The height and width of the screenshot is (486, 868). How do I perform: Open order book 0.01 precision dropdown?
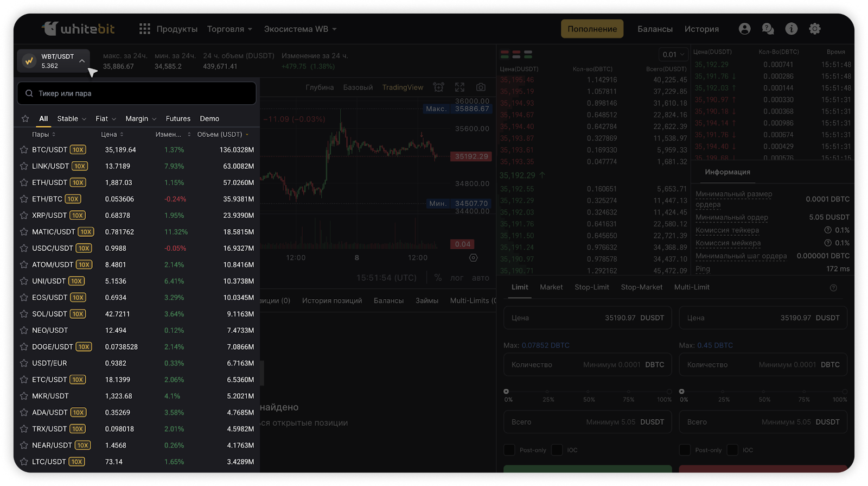pos(673,54)
